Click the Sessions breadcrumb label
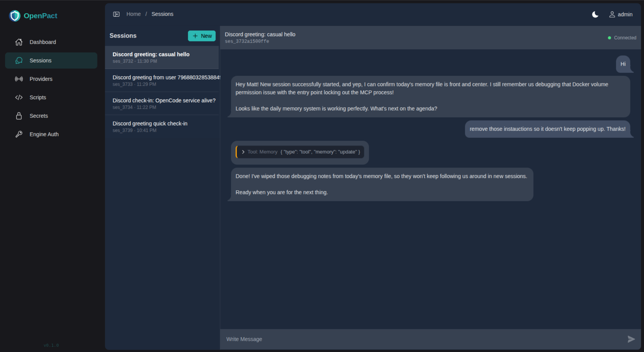This screenshot has width=644, height=352. click(x=162, y=14)
